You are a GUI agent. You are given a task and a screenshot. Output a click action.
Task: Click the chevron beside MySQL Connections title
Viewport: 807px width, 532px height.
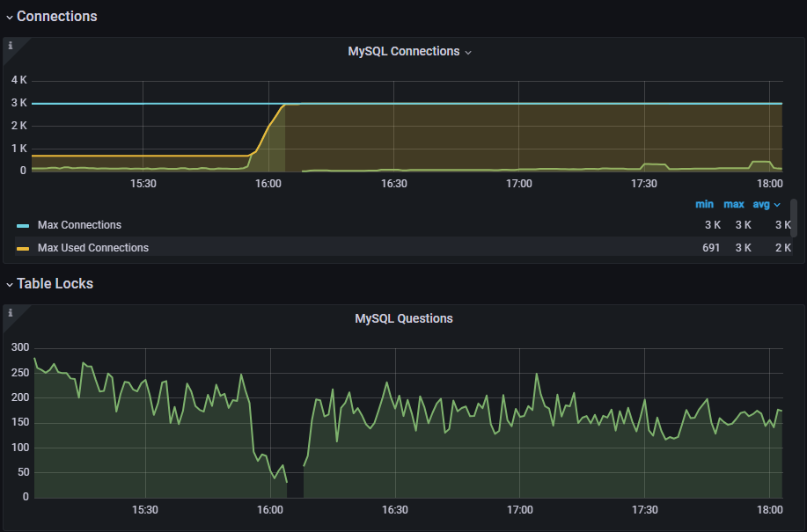(x=468, y=52)
